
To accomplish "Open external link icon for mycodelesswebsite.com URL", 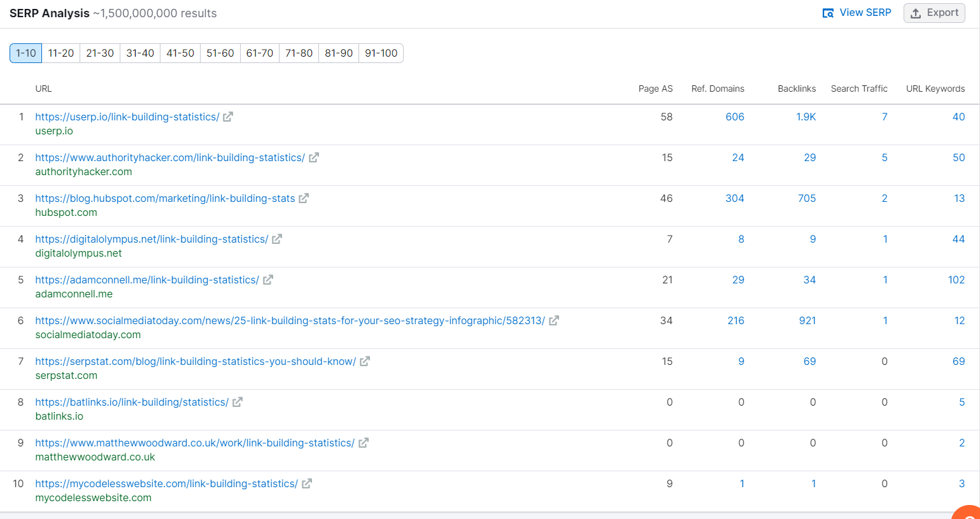I will pos(307,483).
